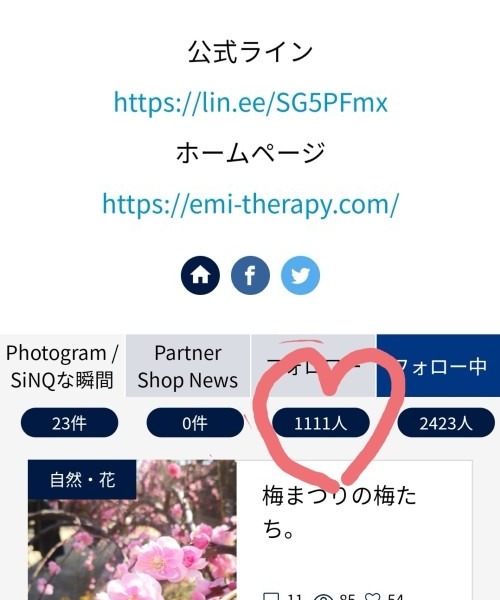The height and width of the screenshot is (600, 500).
Task: Switch to Partner Shop News tab
Action: (188, 366)
